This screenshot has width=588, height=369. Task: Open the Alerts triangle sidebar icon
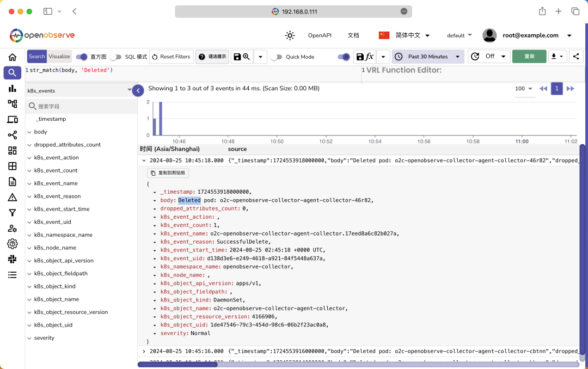[x=13, y=197]
